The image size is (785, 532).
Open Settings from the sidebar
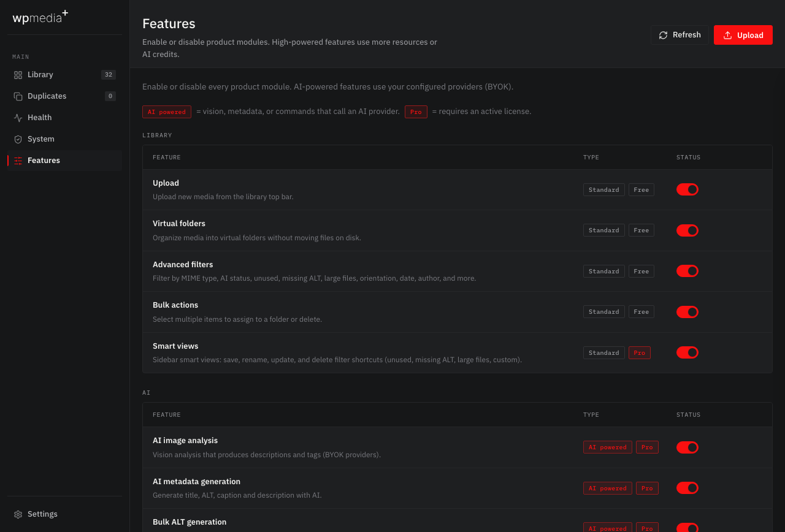64,514
